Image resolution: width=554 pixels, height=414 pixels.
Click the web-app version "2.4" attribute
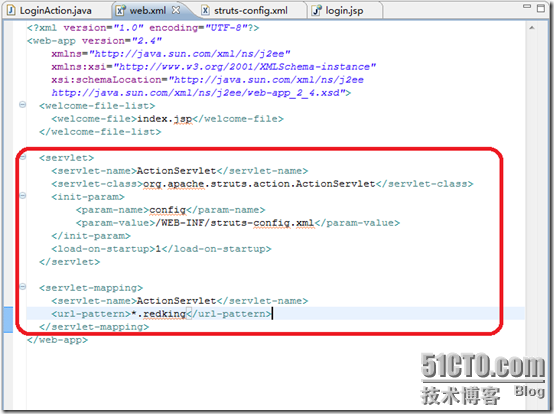[x=122, y=41]
